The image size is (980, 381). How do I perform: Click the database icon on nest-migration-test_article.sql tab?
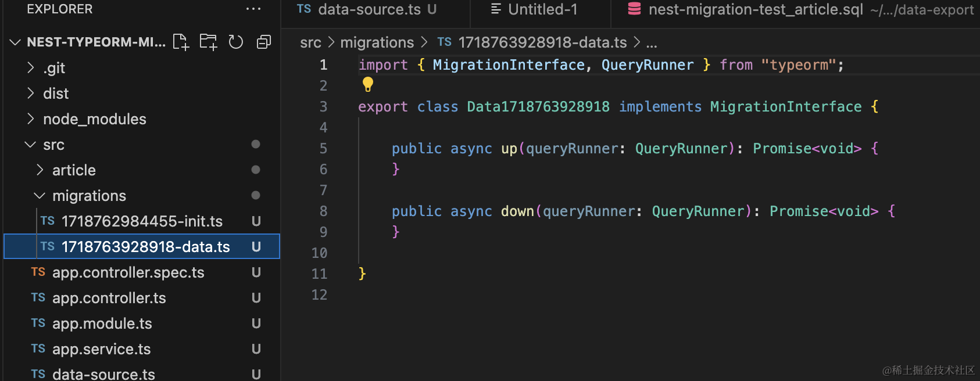pyautogui.click(x=635, y=9)
